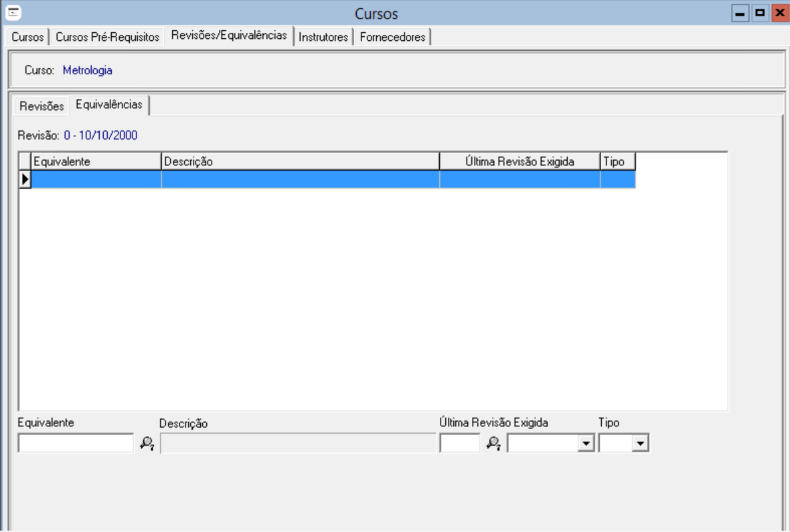Minimize the Cursos window
Image resolution: width=790 pixels, height=532 pixels.
[x=740, y=13]
